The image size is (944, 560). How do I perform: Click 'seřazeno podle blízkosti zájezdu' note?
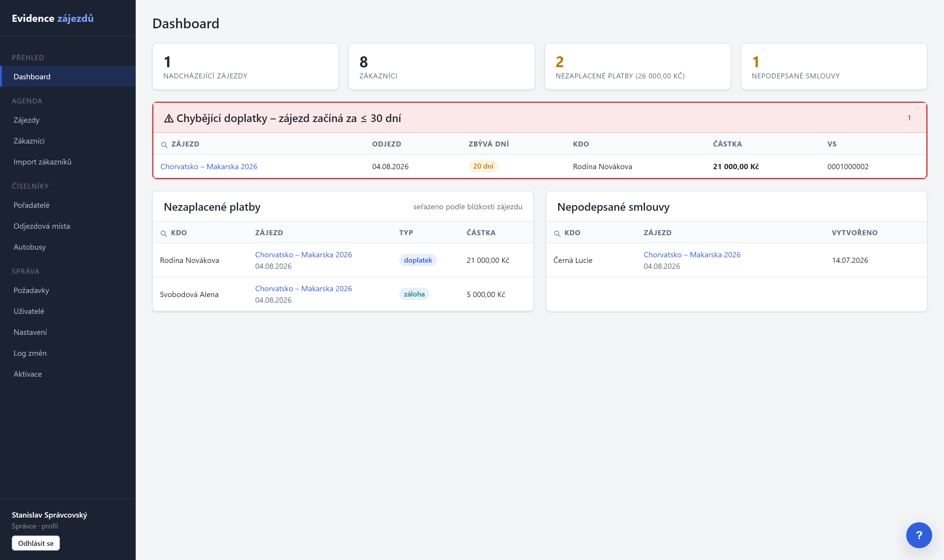(x=468, y=207)
